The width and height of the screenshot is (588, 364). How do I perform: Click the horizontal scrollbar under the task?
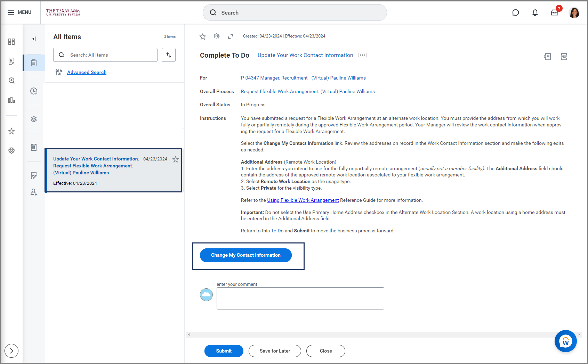coord(382,335)
